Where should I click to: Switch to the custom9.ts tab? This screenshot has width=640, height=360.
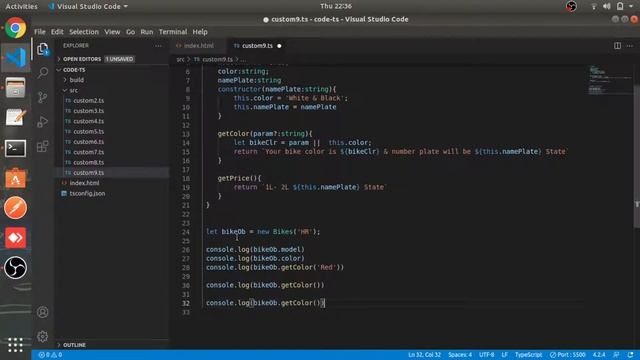point(257,46)
